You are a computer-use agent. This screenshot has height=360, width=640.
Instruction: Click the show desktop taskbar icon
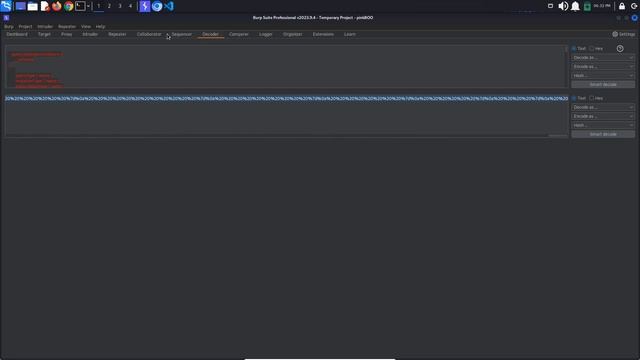tap(20, 6)
